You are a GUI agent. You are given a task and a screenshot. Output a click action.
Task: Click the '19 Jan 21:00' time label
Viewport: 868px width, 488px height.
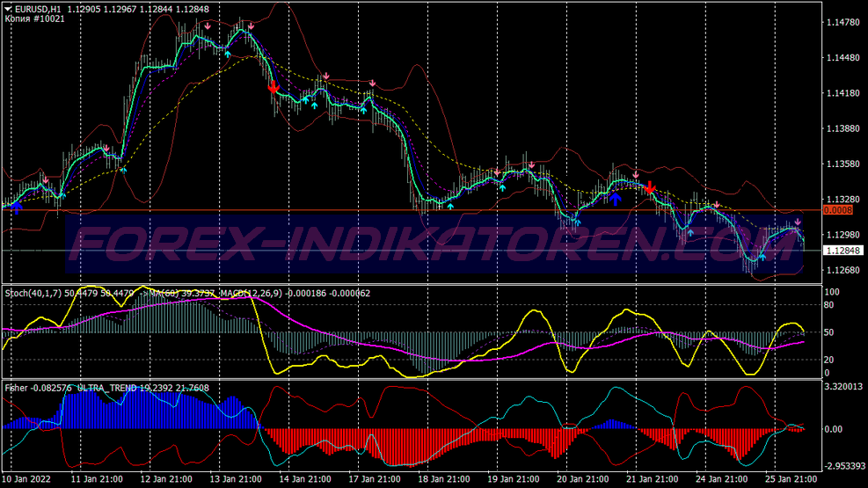coord(514,479)
